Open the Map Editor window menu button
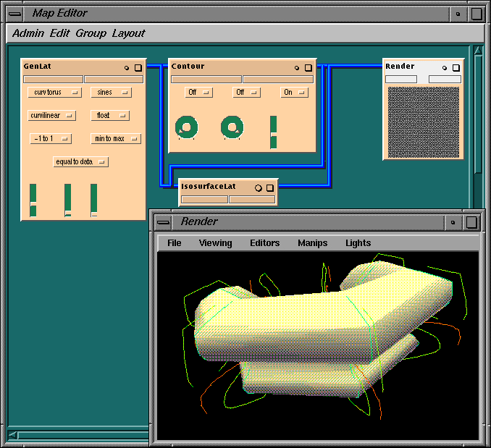 click(14, 13)
